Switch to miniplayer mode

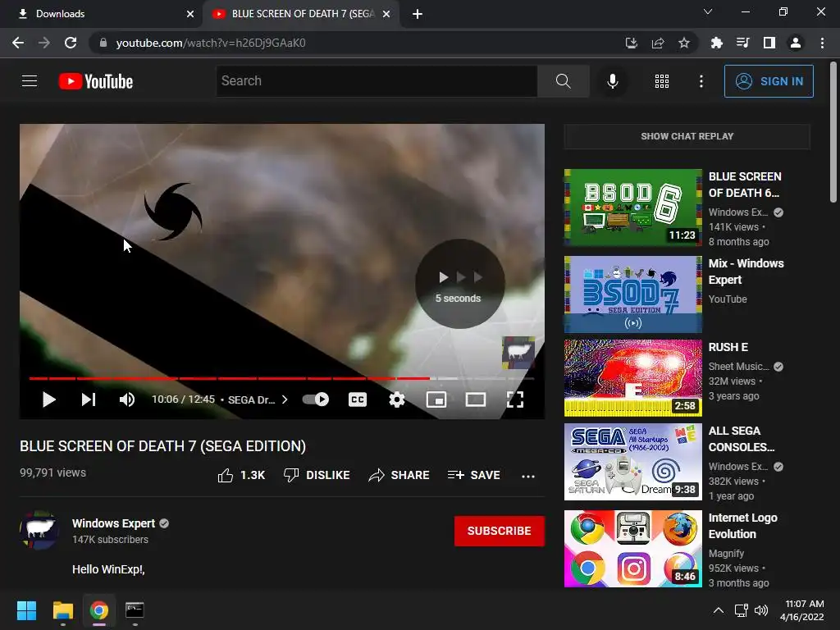pos(436,399)
